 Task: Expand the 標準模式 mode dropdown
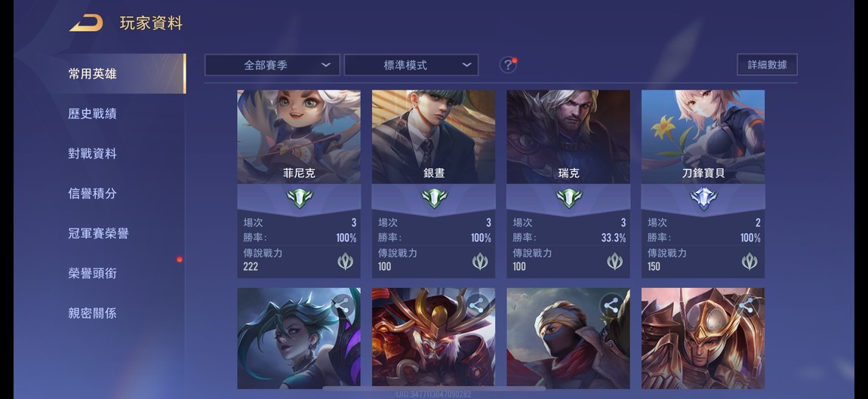[x=411, y=65]
